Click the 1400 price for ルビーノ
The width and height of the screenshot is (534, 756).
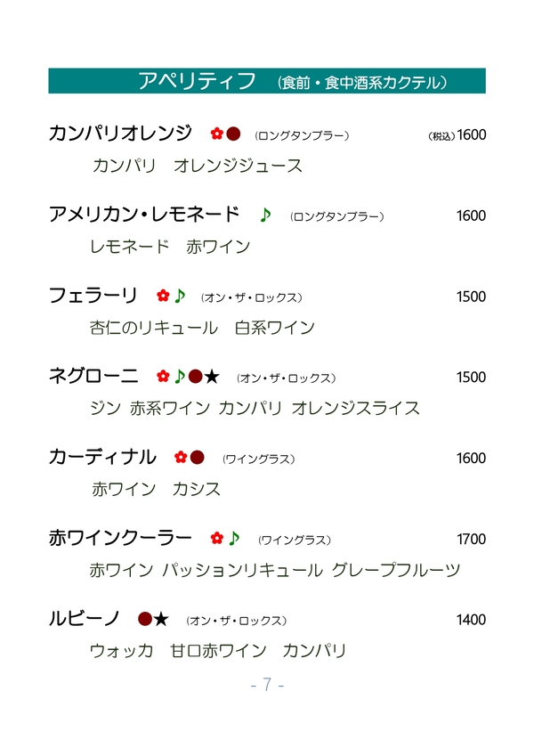point(471,620)
